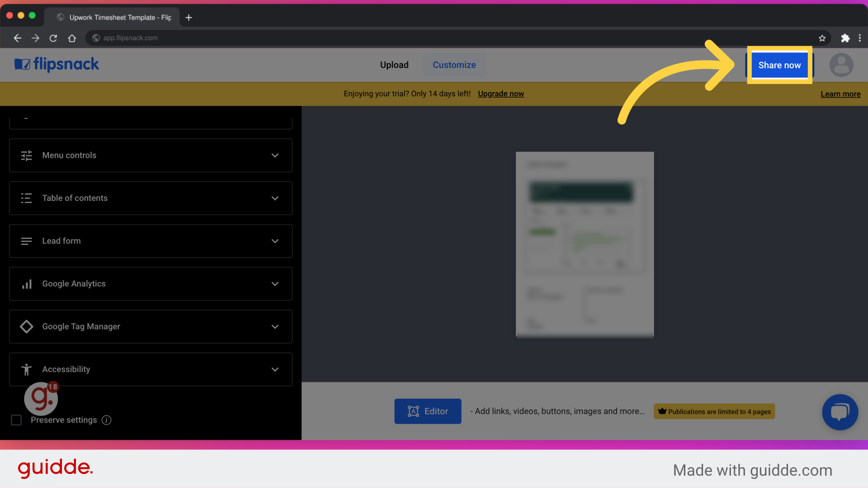Click the Share now button
Viewport: 868px width, 488px height.
point(779,65)
